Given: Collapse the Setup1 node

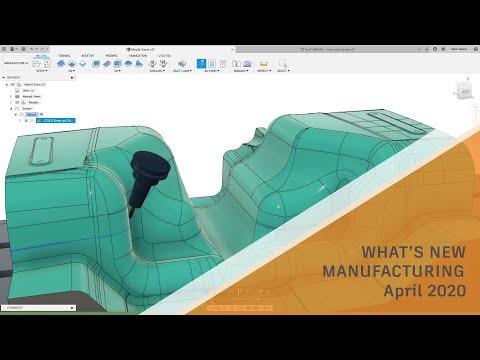Looking at the screenshot, I should point(16,114).
